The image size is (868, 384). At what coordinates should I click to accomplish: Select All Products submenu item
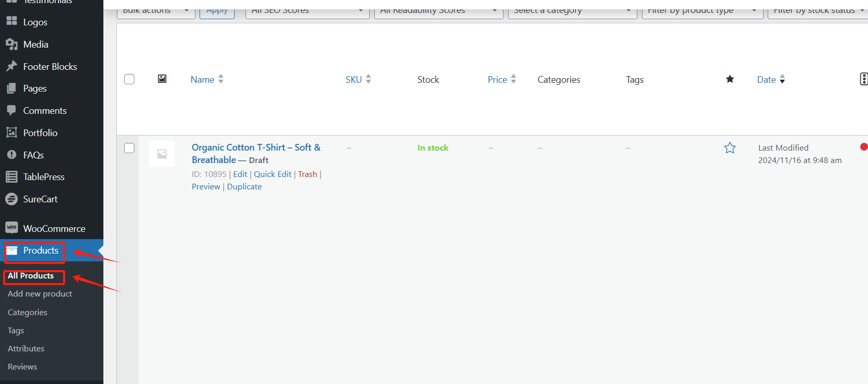point(31,276)
